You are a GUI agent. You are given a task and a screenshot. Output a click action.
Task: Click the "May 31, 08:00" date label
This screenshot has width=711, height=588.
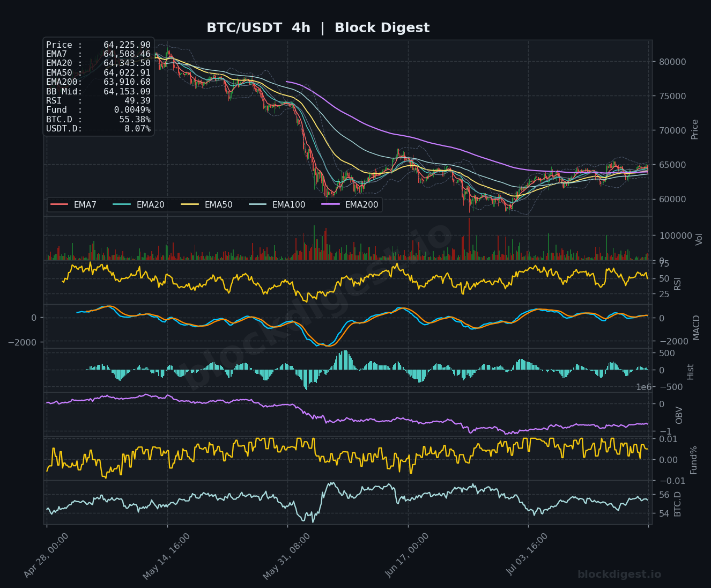[286, 556]
